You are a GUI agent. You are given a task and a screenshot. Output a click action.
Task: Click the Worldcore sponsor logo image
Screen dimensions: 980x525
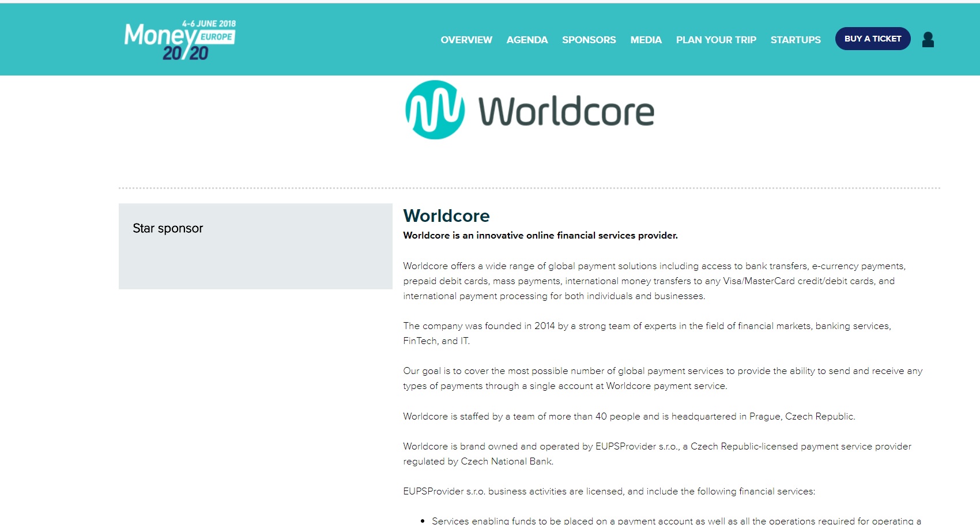click(x=529, y=110)
